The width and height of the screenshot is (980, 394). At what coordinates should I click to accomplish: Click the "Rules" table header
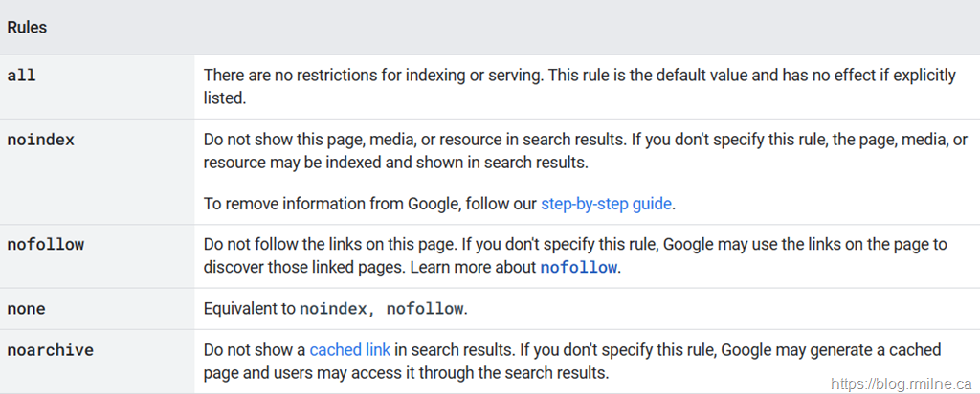coord(27,28)
